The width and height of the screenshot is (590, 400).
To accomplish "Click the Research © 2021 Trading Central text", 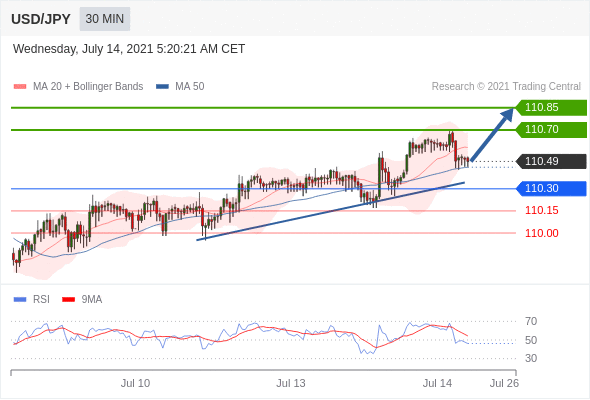I will pos(506,87).
